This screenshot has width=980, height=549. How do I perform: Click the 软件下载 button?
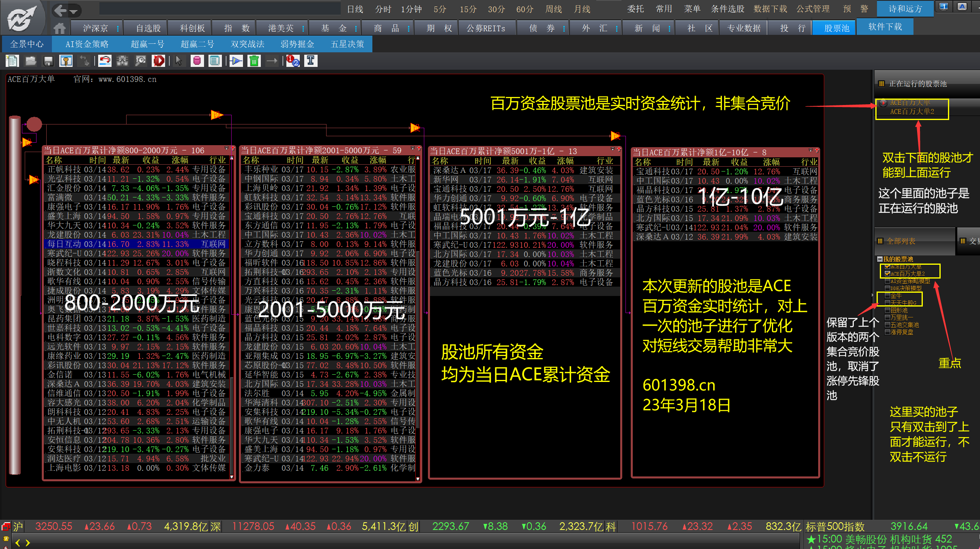click(x=885, y=27)
